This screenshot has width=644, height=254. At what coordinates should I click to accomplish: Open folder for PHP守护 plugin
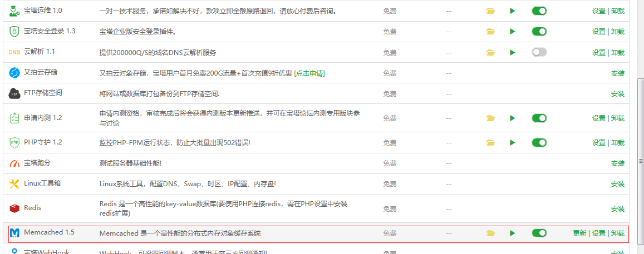click(490, 143)
